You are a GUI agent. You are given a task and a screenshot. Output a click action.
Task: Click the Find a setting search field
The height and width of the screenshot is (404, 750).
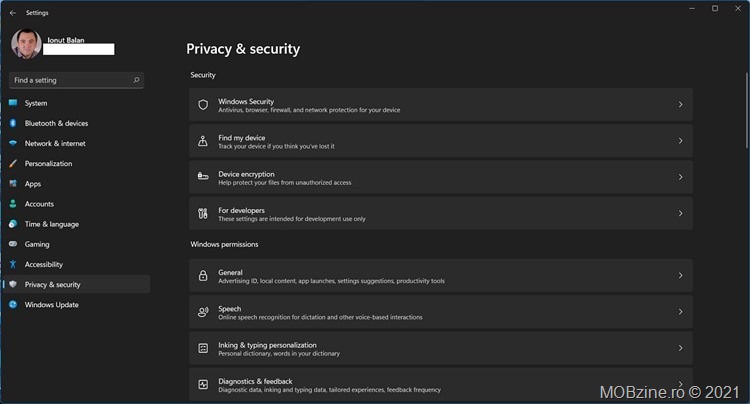coord(76,80)
